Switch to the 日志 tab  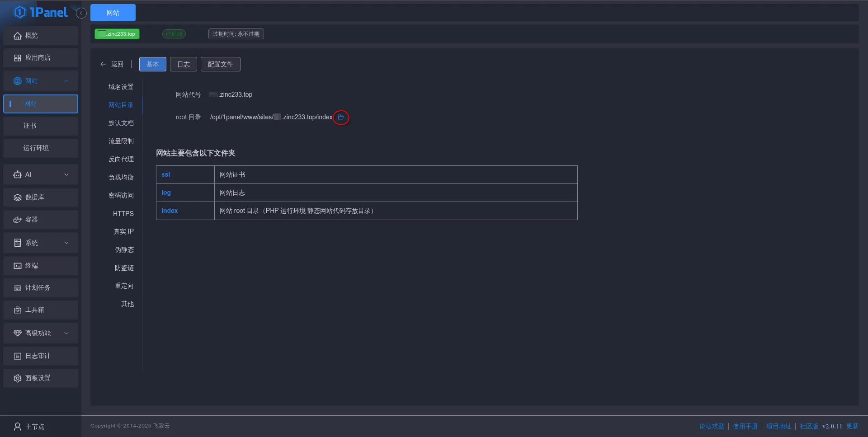coord(183,64)
